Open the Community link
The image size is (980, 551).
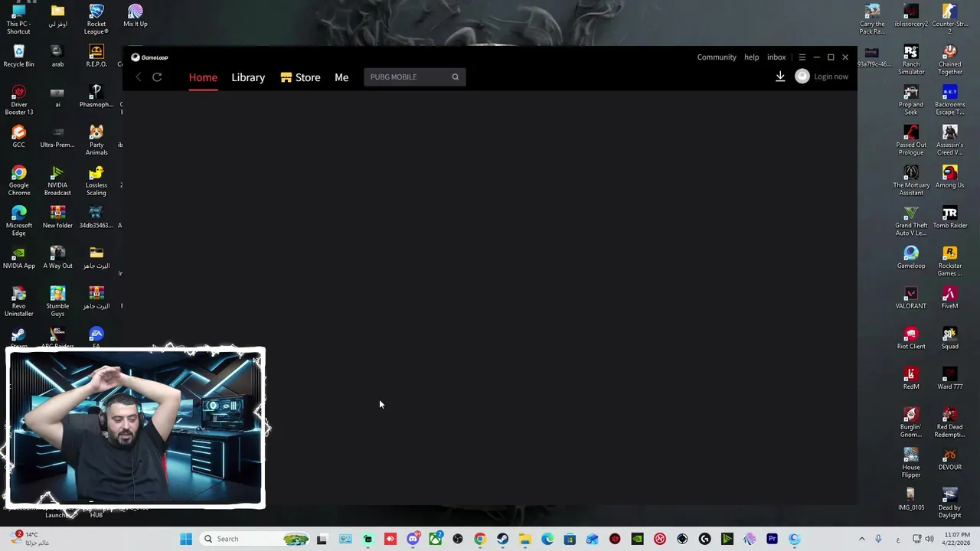tap(717, 57)
